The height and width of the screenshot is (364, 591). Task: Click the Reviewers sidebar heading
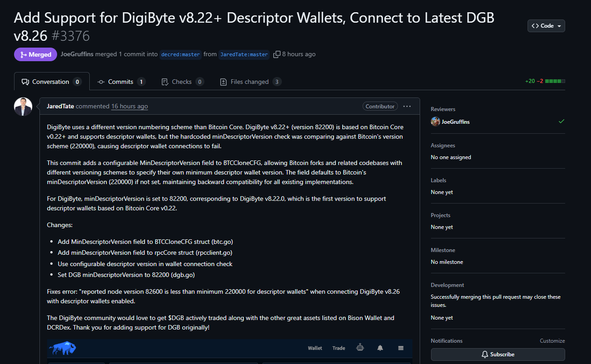[x=443, y=109]
